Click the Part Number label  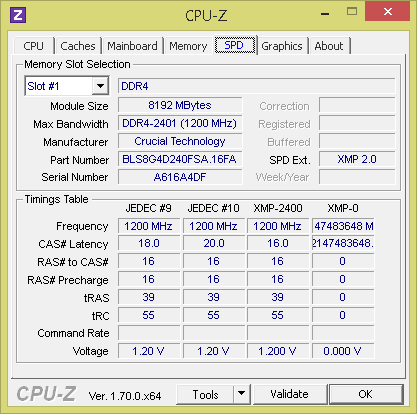pos(79,160)
